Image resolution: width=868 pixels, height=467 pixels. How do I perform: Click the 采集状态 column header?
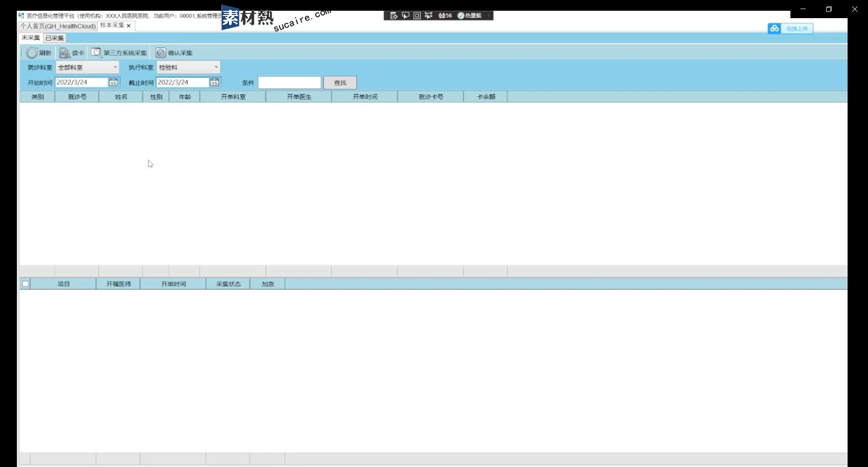[x=228, y=284]
